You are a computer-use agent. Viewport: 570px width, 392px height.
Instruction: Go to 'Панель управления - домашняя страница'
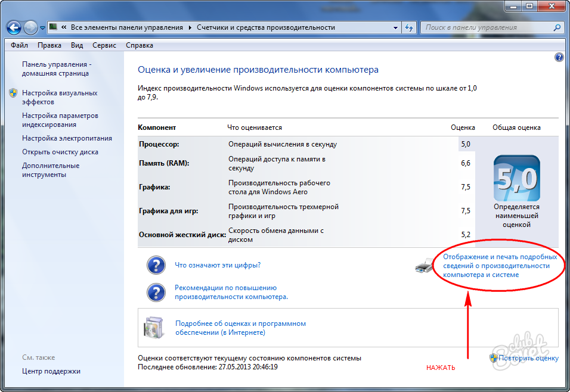57,69
